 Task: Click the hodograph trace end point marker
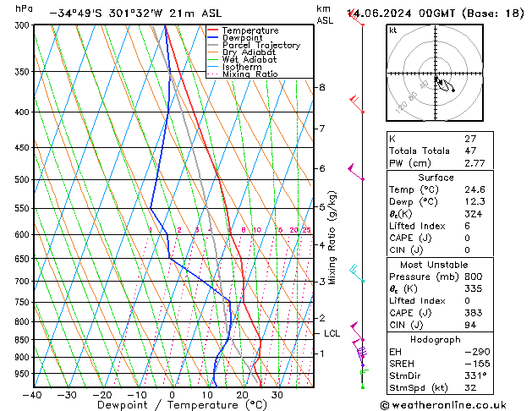pos(453,90)
